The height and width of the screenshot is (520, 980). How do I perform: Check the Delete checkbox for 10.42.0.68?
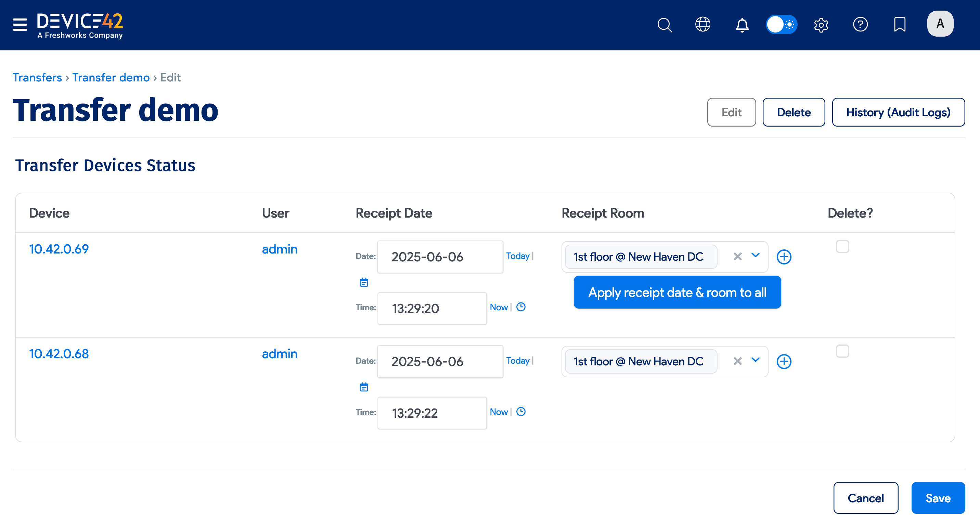(x=843, y=351)
